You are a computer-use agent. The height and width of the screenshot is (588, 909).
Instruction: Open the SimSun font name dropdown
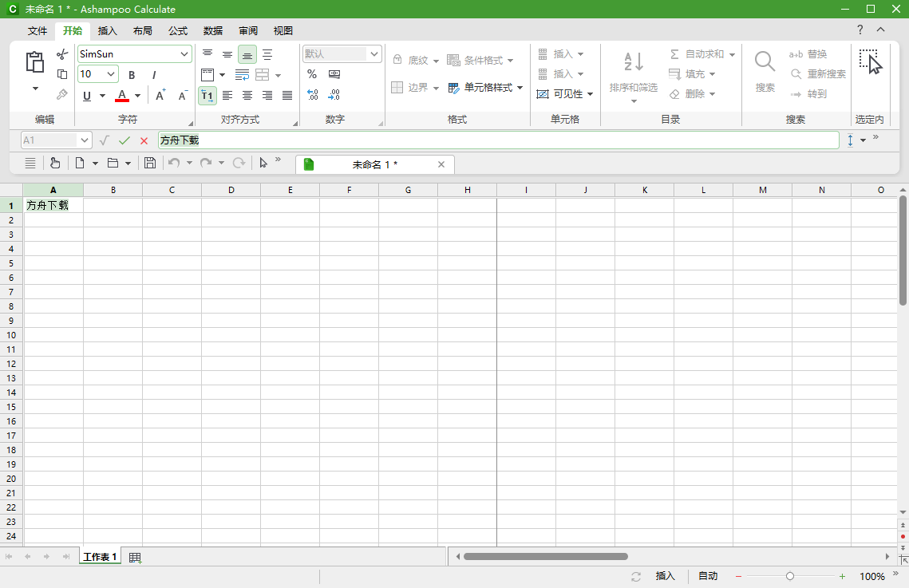(x=184, y=54)
